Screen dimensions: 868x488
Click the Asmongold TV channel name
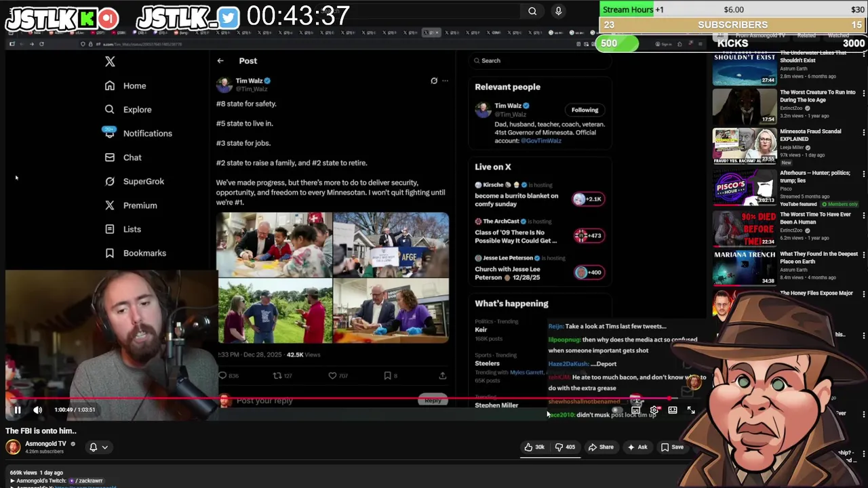pos(45,444)
